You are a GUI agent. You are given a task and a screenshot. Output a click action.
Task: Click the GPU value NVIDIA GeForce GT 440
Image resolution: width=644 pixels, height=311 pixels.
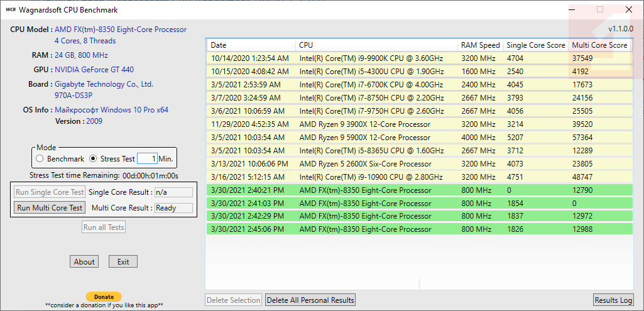tap(94, 70)
